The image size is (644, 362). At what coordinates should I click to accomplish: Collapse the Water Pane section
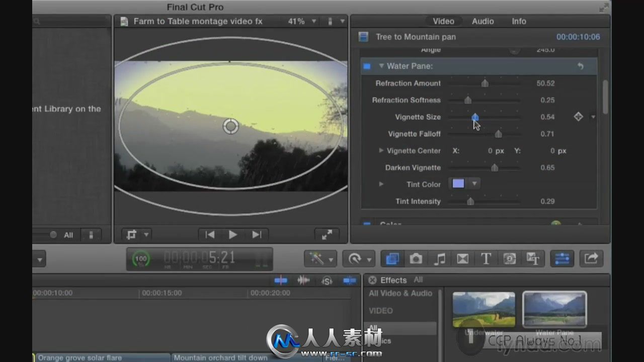coord(381,66)
